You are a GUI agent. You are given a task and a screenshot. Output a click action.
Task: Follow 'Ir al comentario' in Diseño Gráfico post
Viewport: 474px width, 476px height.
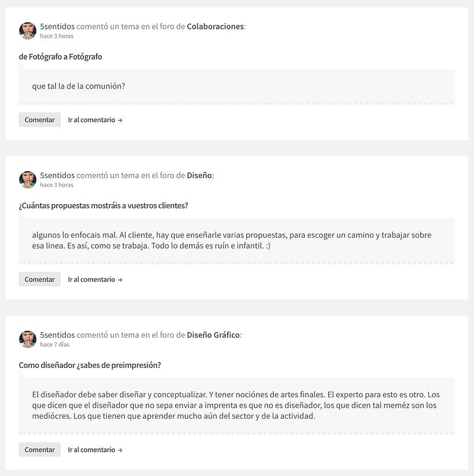pyautogui.click(x=95, y=450)
